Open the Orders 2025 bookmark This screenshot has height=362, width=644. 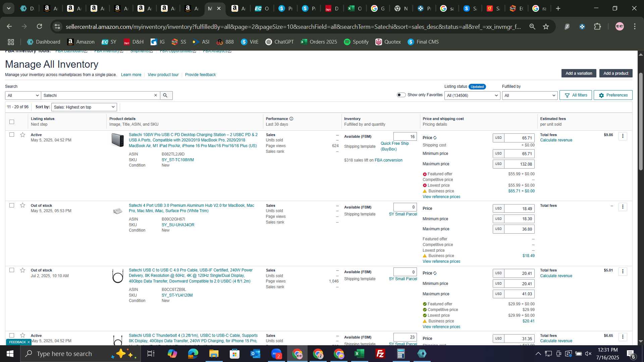pyautogui.click(x=319, y=42)
